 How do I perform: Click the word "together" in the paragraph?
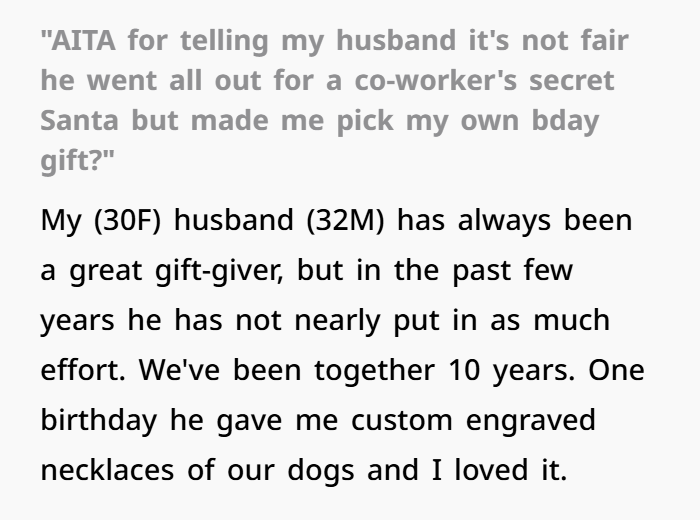[374, 370]
